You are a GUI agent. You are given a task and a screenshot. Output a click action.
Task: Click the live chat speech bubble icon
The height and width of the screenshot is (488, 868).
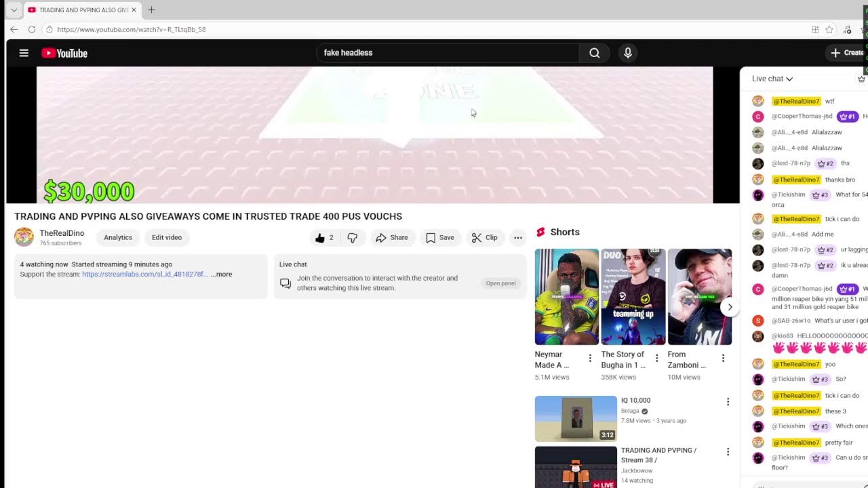(285, 283)
